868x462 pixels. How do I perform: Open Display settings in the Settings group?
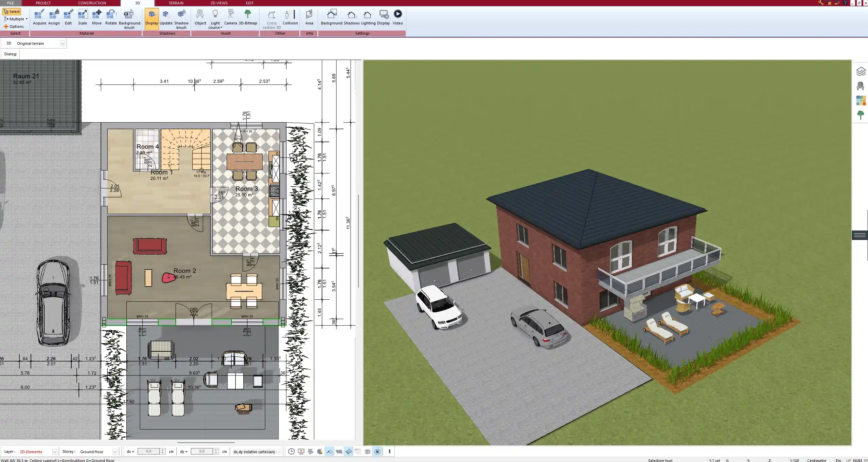pyautogui.click(x=383, y=18)
